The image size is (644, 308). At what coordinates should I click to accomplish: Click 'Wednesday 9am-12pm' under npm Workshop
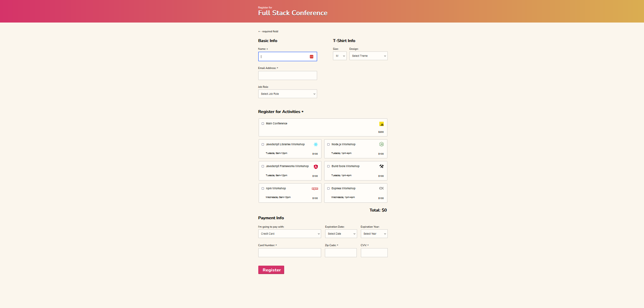point(278,197)
